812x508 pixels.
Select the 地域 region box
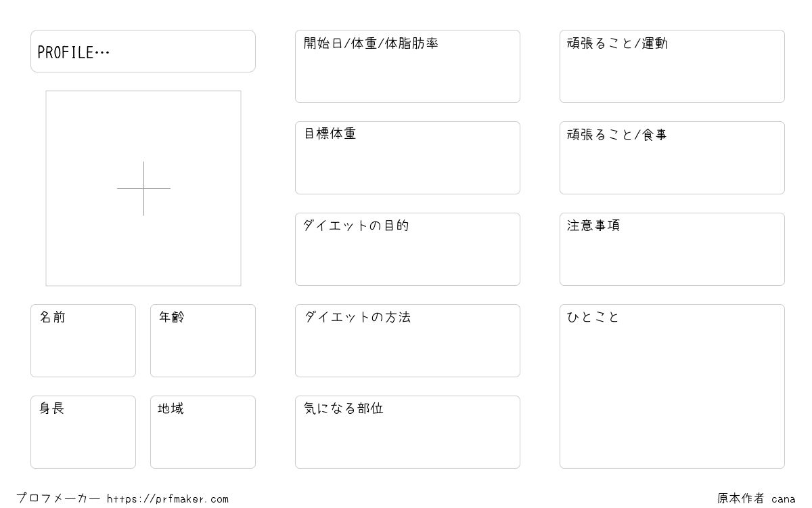203,432
